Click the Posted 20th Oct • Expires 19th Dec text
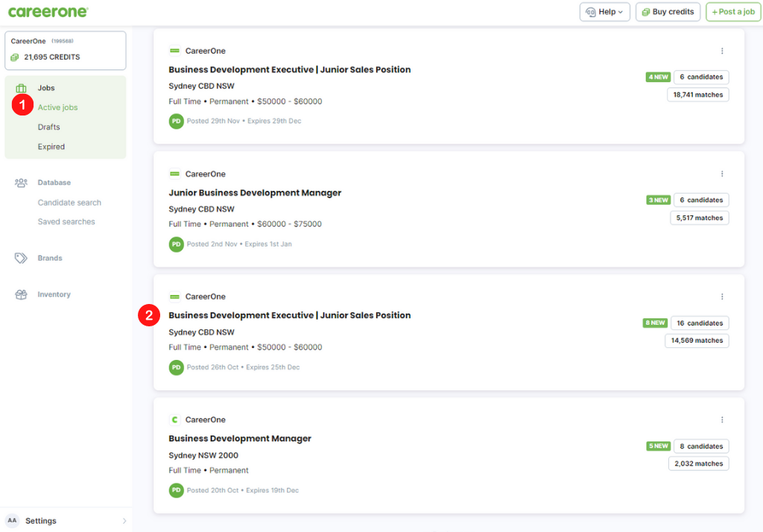 (x=243, y=490)
